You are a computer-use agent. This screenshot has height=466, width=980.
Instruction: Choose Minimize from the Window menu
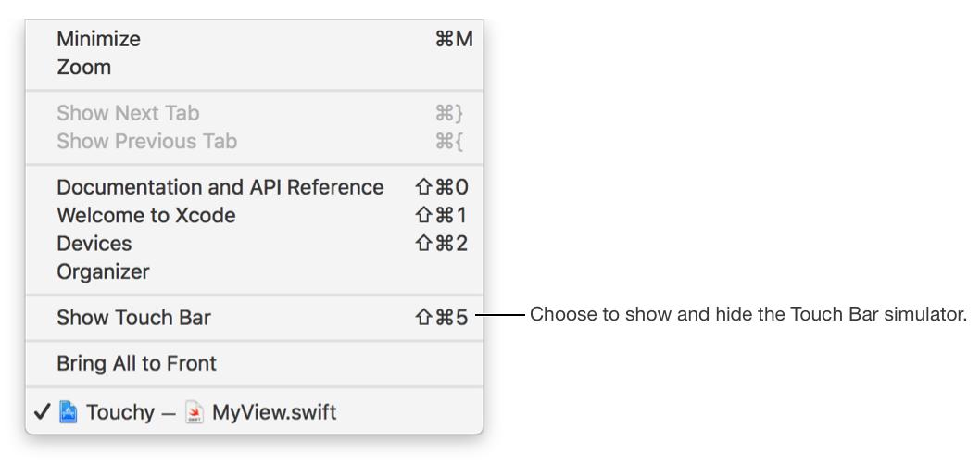[99, 39]
